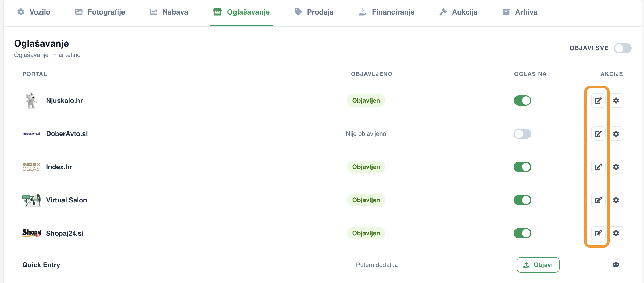
Task: Click the Njuskalo.hr dog logo
Action: 31,101
